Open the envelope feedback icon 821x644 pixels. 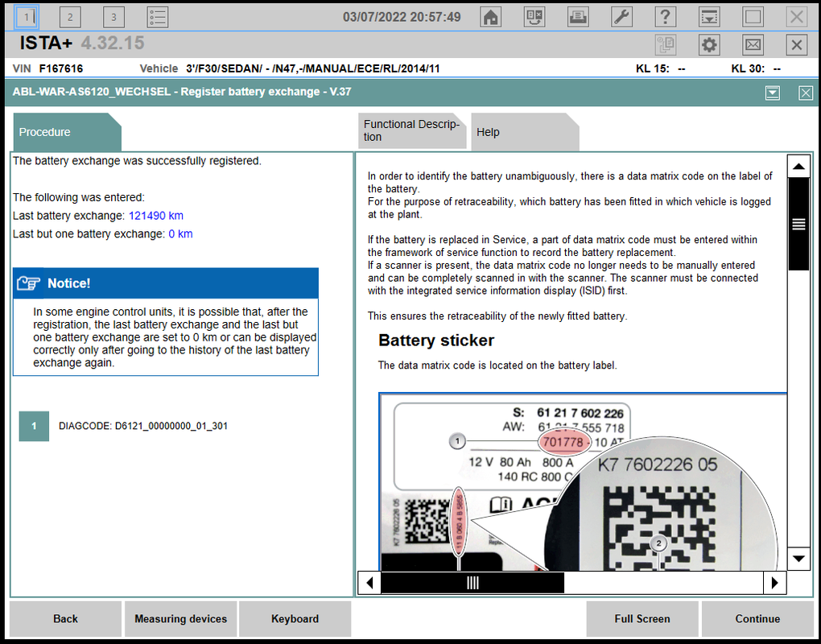[x=753, y=45]
